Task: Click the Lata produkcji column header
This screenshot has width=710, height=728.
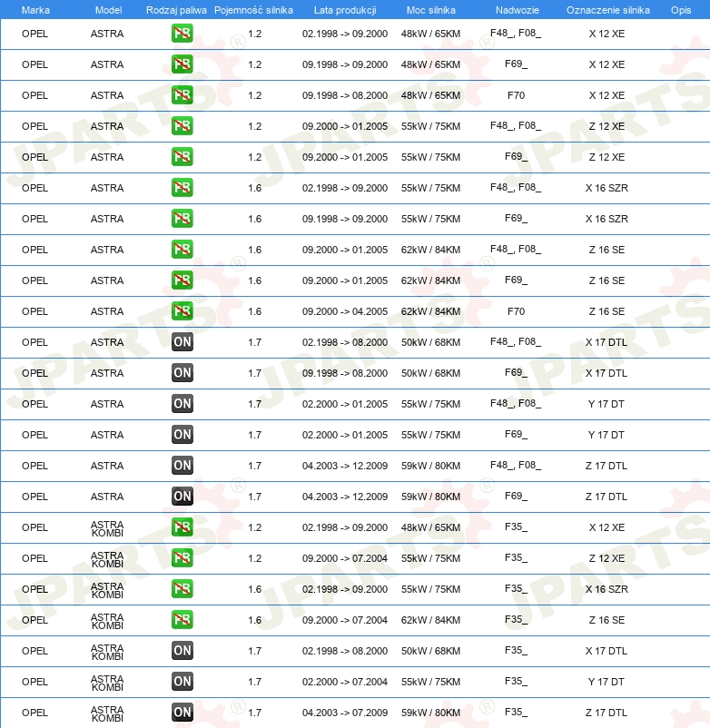Action: pos(345,9)
